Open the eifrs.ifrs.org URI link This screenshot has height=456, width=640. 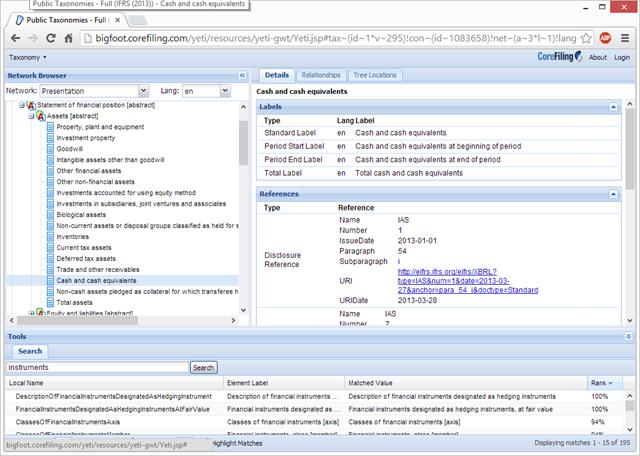468,281
